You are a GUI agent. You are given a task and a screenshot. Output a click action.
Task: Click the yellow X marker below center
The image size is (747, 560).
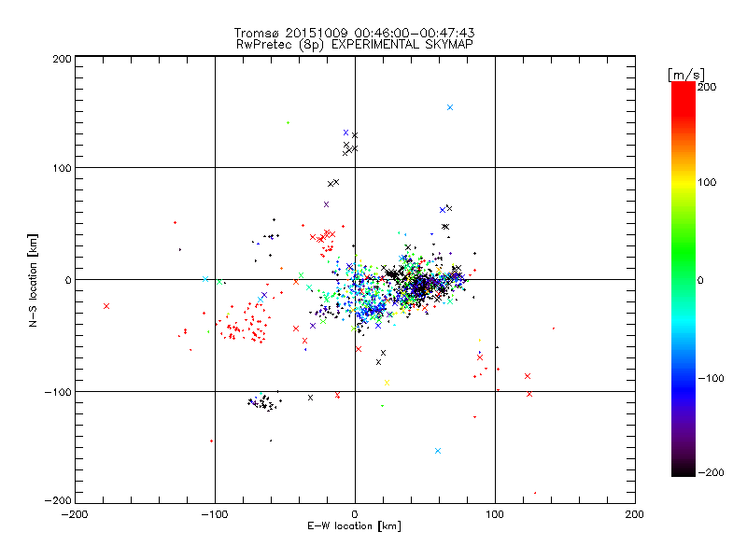tap(387, 383)
